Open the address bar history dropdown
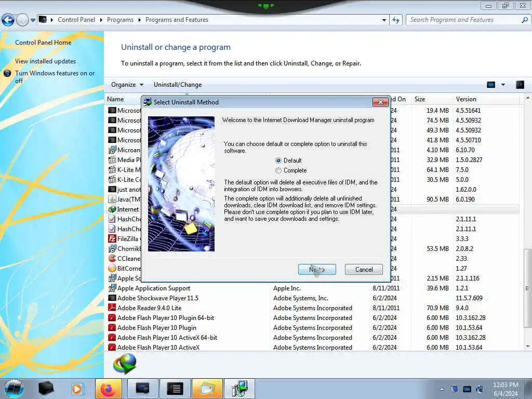532x399 pixels. coord(384,20)
